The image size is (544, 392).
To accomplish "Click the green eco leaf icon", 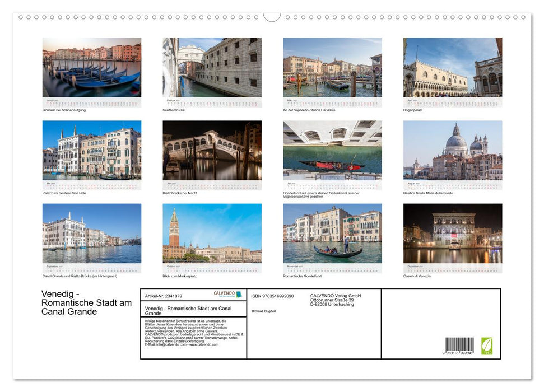I will pyautogui.click(x=487, y=346).
